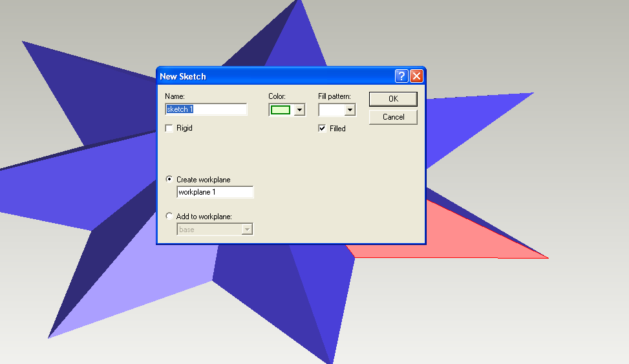Enable the Rigid checkbox
Image resolution: width=629 pixels, height=364 pixels.
click(x=169, y=128)
